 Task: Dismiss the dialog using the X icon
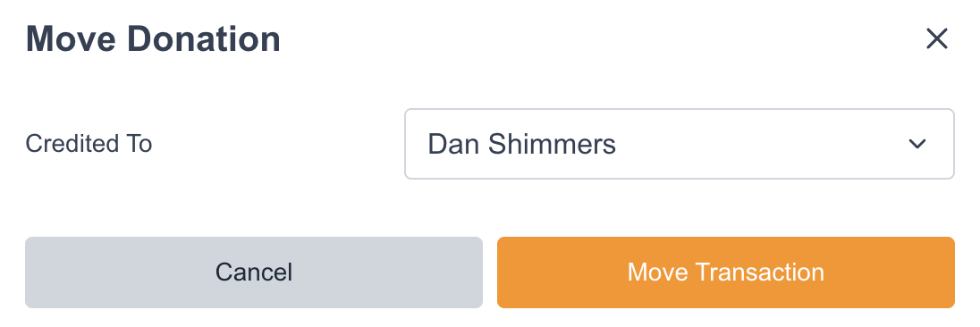coord(937,38)
